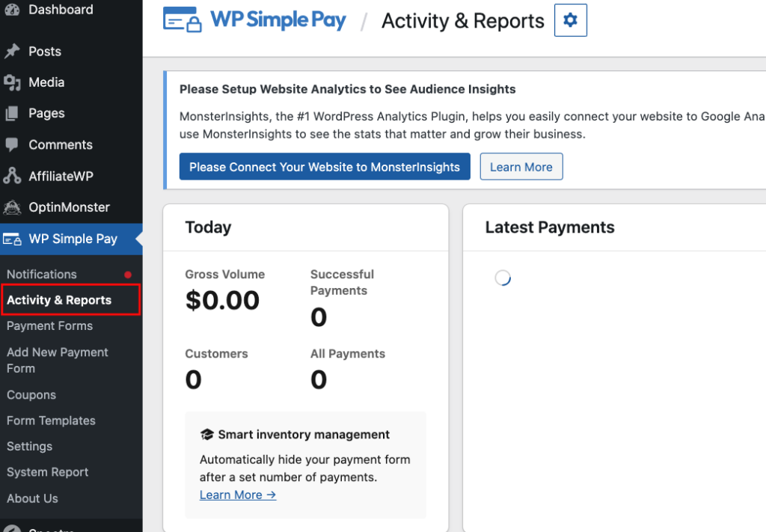Go to Add New Payment Form
Image resolution: width=766 pixels, height=532 pixels.
[57, 360]
